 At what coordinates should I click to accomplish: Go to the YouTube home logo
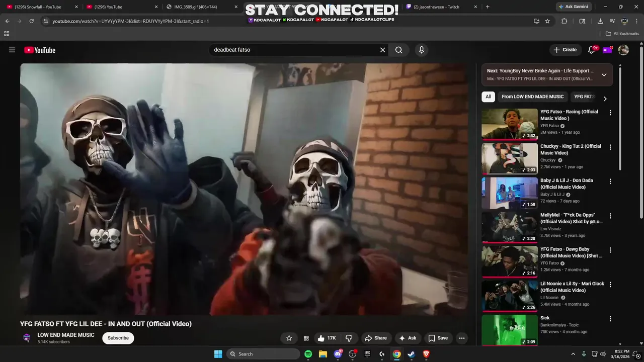40,50
